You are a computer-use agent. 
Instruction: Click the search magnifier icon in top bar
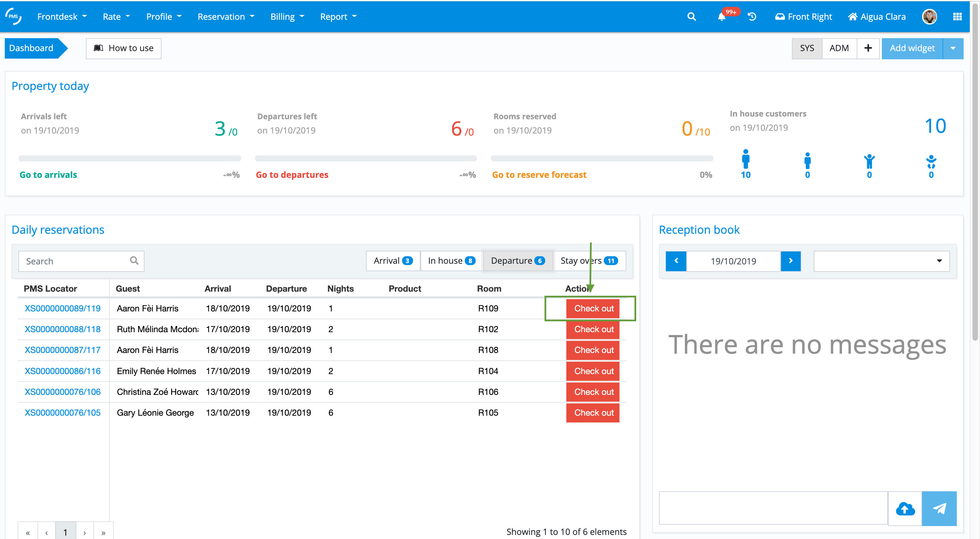point(691,17)
